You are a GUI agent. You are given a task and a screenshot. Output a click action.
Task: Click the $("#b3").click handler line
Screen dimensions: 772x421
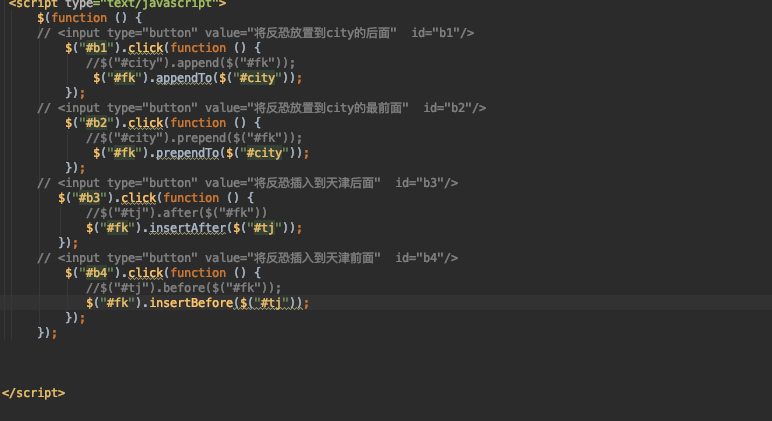(x=156, y=198)
